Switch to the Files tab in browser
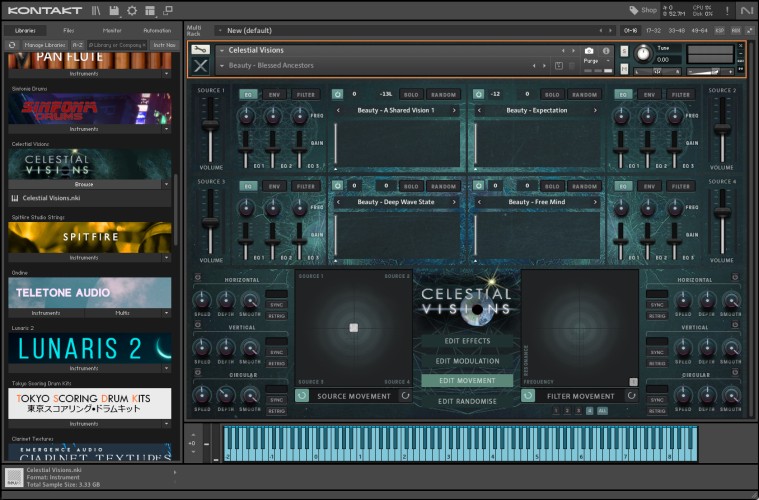Screen dimensions: 759x500 pyautogui.click(x=68, y=30)
